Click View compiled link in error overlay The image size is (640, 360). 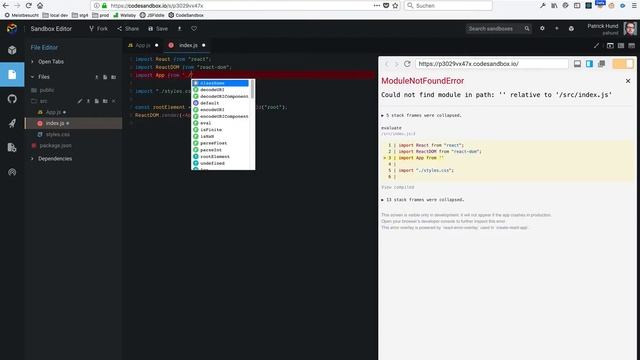[398, 187]
